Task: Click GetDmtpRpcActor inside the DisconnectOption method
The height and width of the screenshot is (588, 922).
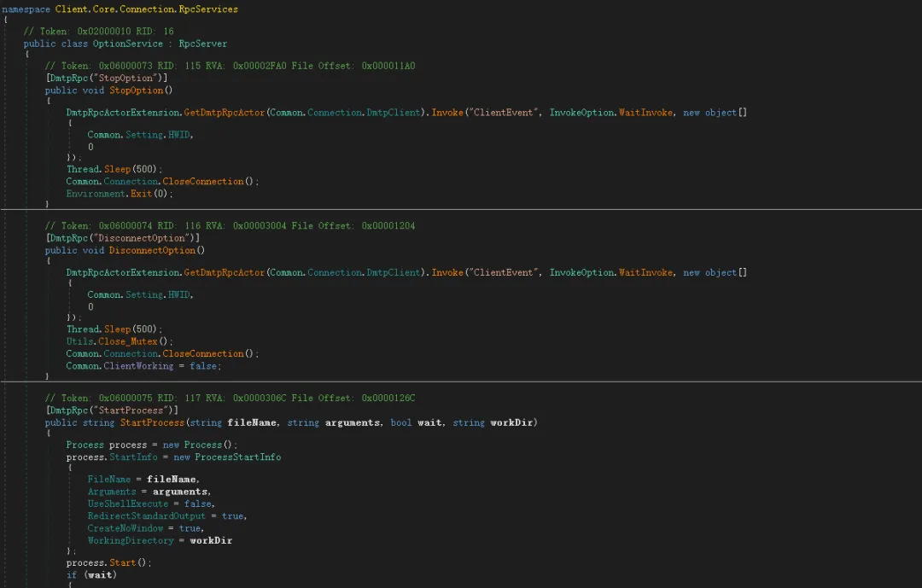Action: pos(225,272)
